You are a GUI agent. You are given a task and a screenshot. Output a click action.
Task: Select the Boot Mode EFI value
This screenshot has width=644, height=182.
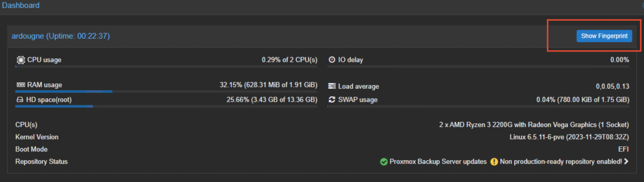coord(623,149)
